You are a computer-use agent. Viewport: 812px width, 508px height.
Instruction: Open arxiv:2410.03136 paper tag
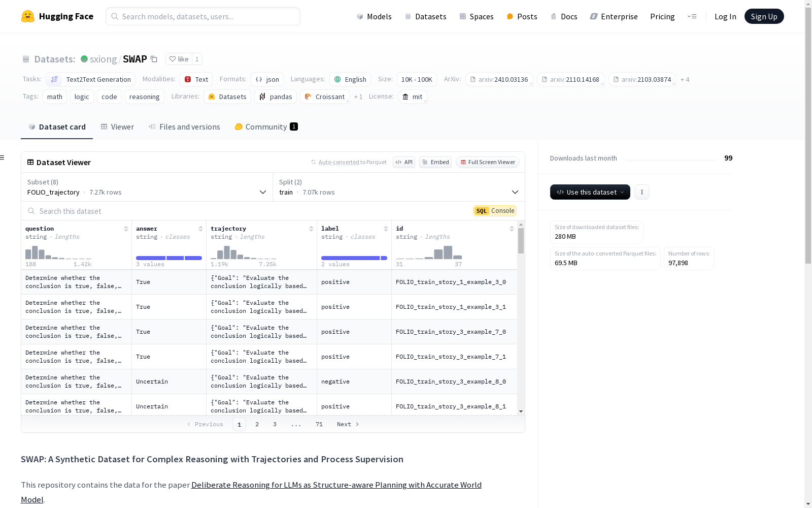pyautogui.click(x=499, y=79)
